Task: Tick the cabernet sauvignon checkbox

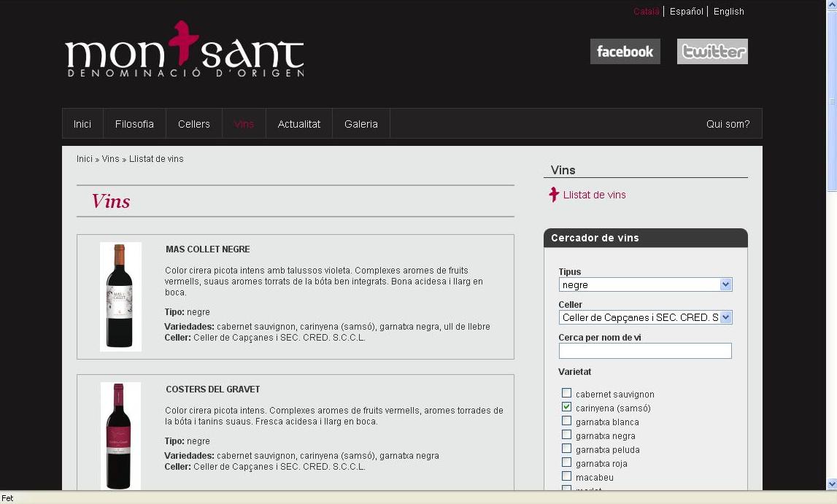Action: (566, 393)
